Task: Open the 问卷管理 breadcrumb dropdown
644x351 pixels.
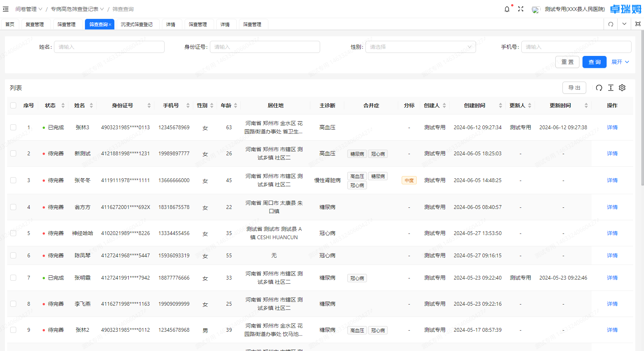Action: [x=29, y=9]
